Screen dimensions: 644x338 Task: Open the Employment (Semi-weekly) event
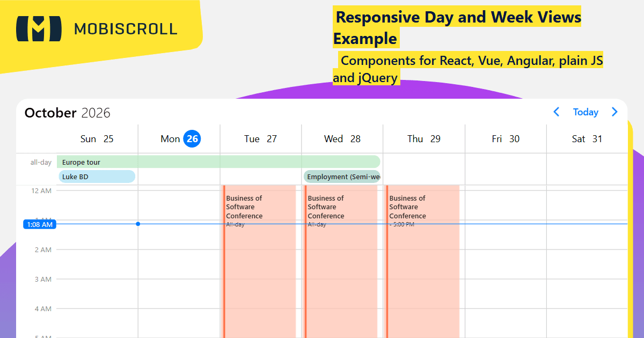342,177
